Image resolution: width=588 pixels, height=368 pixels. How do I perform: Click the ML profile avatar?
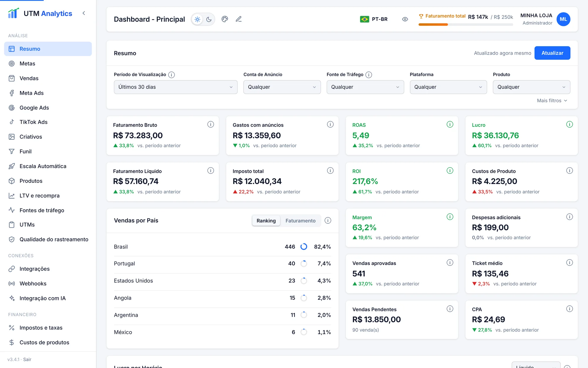(563, 19)
